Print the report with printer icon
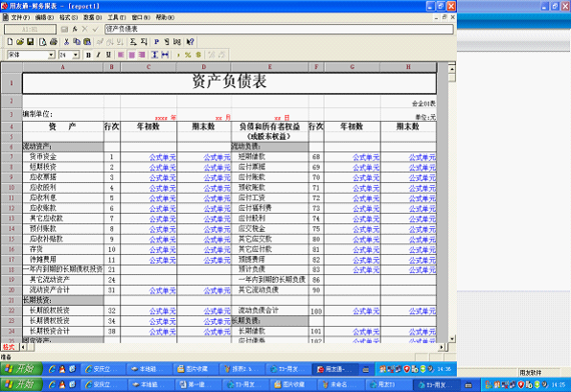This screenshot has width=571, height=392. coord(53,42)
